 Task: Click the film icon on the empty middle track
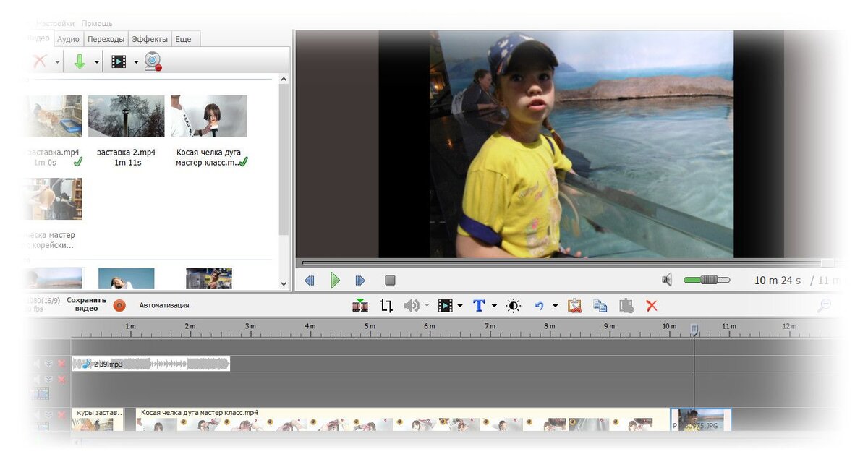point(39,394)
